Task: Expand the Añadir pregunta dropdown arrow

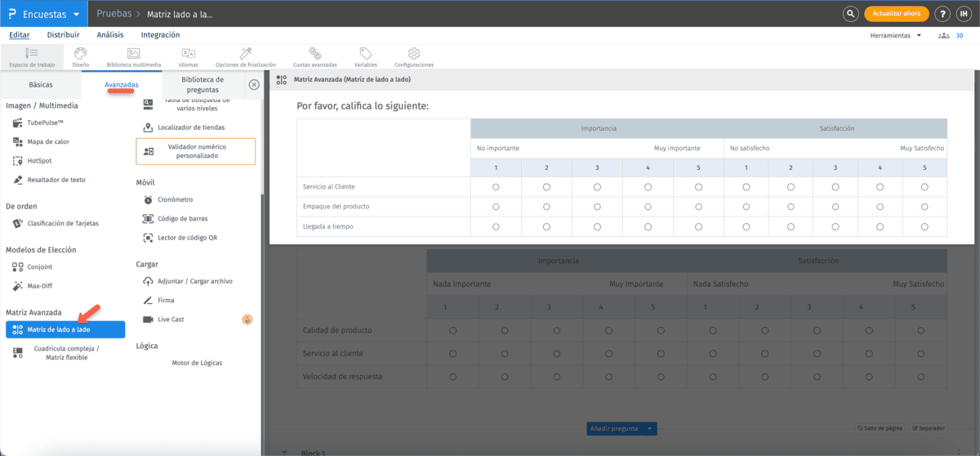Action: [649, 428]
